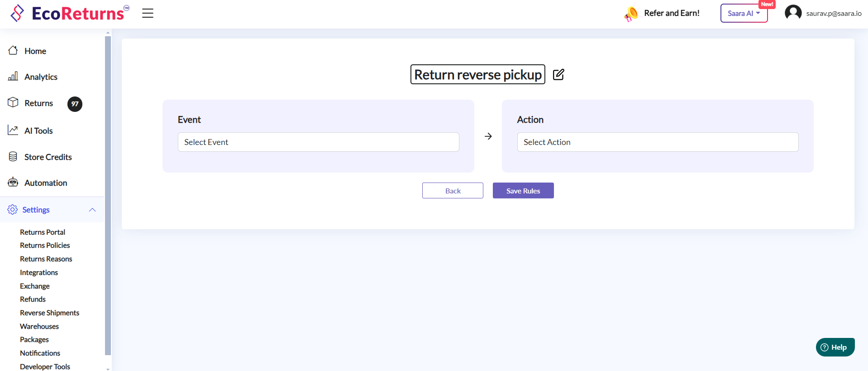This screenshot has width=868, height=371.
Task: Click the sidebar vertical scrollbar
Action: (108, 195)
